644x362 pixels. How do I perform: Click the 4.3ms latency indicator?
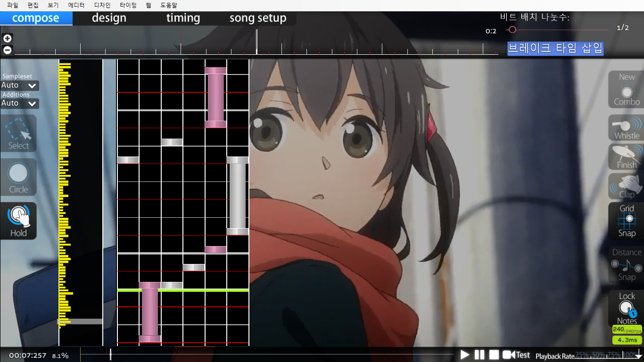pos(627,340)
